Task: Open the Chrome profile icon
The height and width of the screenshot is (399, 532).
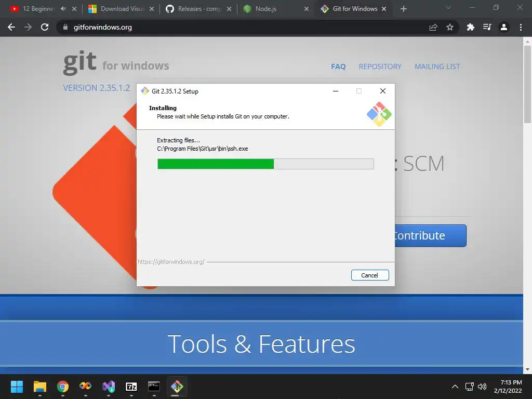Action: point(504,27)
